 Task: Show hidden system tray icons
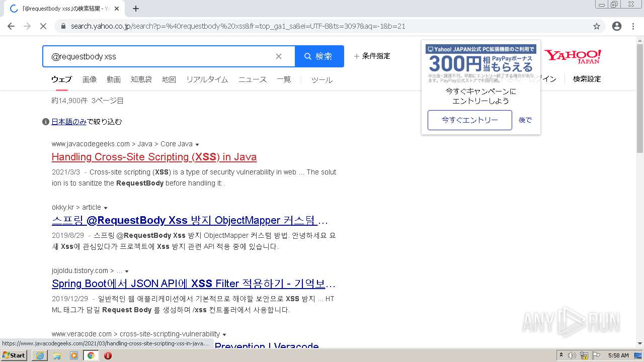click(561, 355)
